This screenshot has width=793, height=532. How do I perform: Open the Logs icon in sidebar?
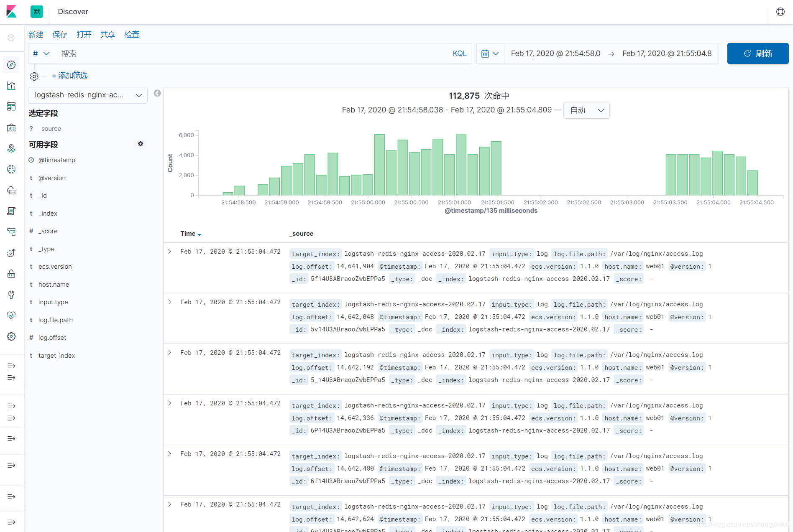pyautogui.click(x=11, y=211)
